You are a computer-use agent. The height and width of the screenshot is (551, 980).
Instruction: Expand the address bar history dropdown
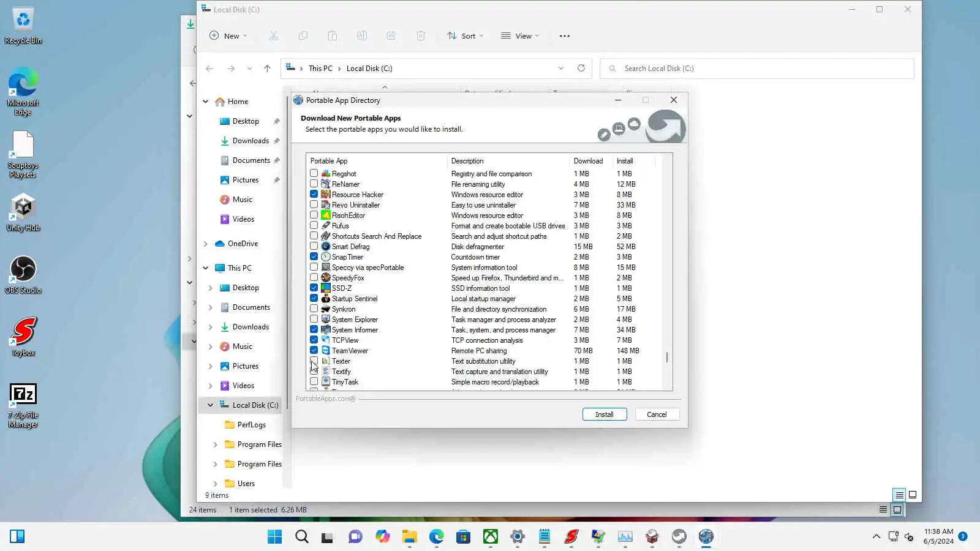[561, 69]
